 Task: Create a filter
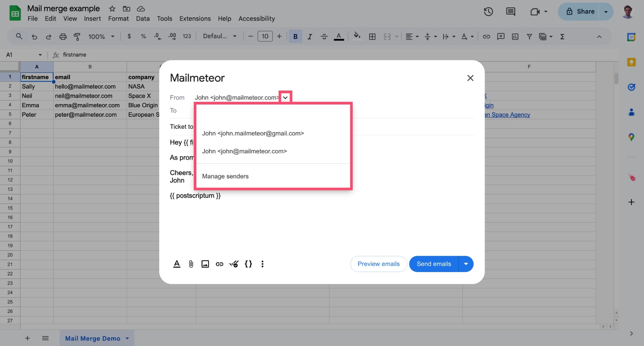point(529,36)
